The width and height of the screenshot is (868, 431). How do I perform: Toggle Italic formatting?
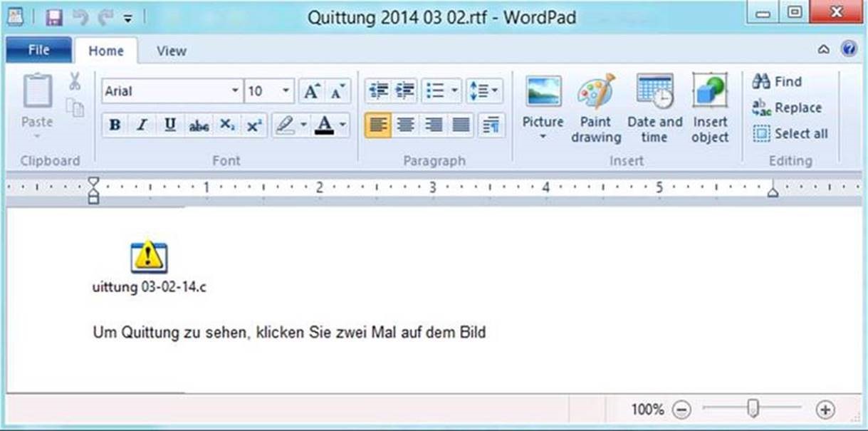pos(142,125)
